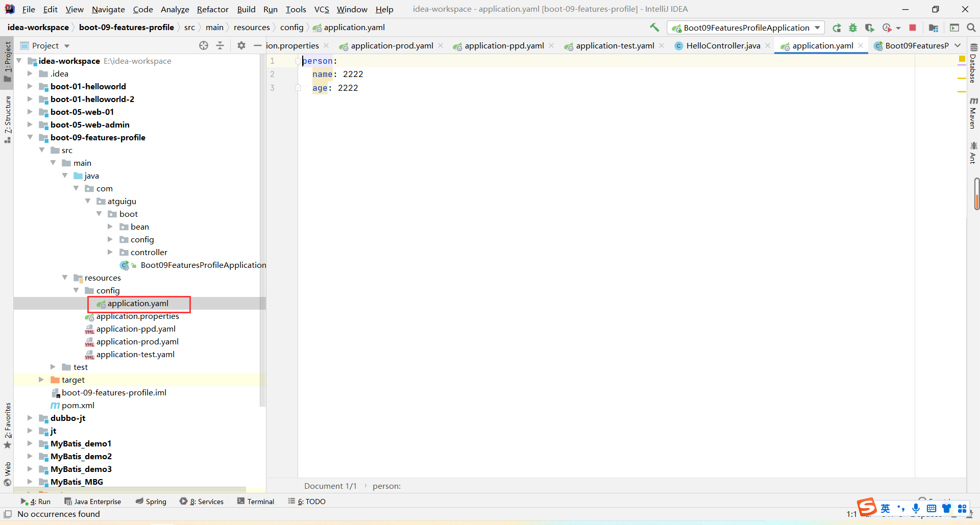980x525 pixels.
Task: Open the Web tool window
Action: click(x=7, y=474)
